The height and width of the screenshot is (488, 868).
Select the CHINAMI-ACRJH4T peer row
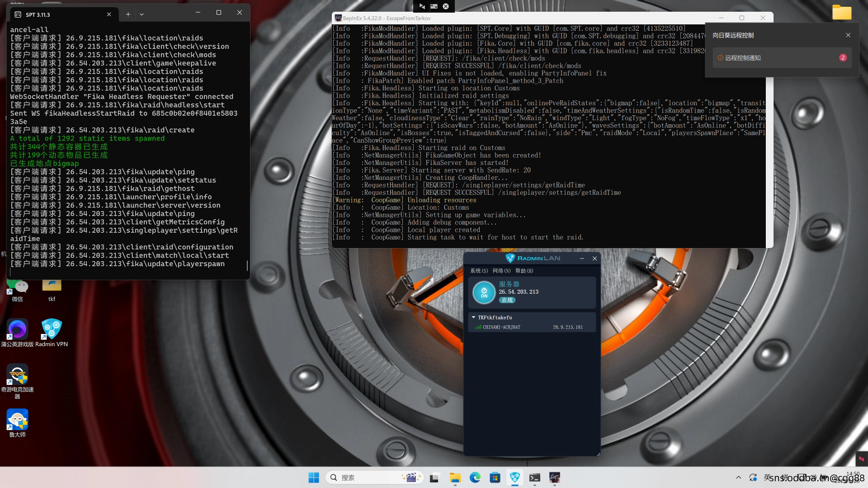(x=532, y=327)
